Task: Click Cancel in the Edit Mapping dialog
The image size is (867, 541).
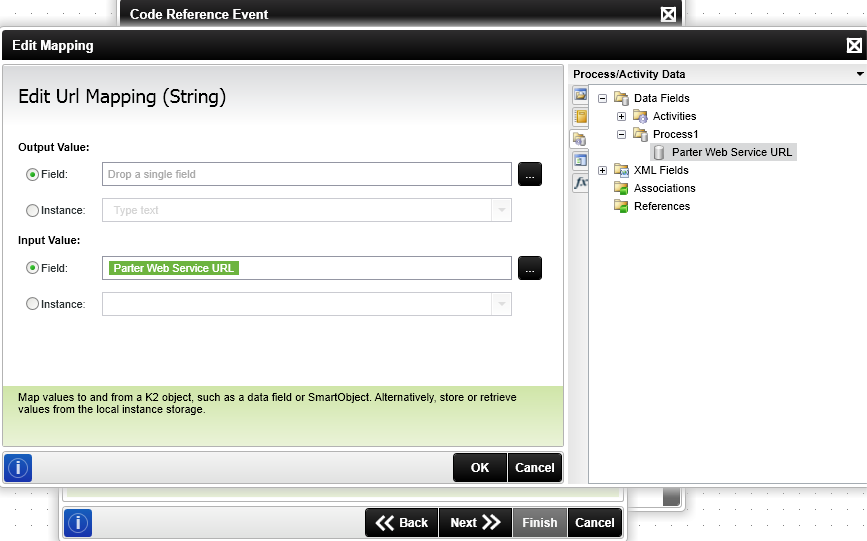Action: click(535, 468)
